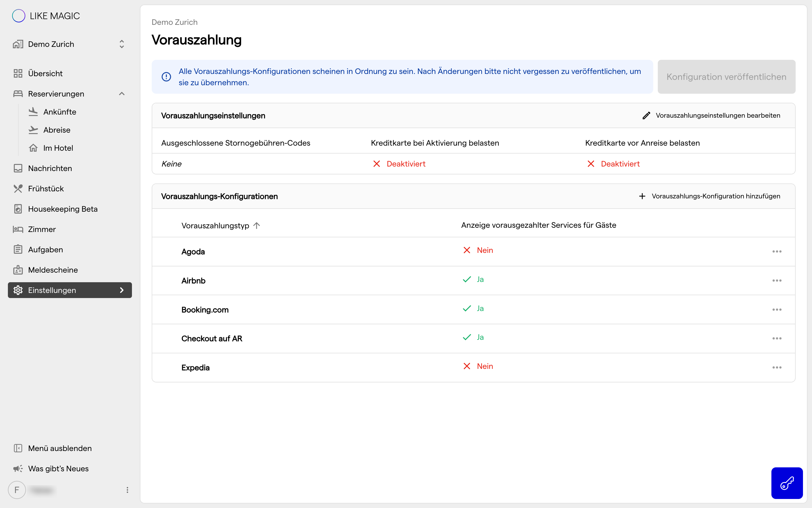Click the Menü ausblenden panel icon
The image size is (812, 508).
18,448
